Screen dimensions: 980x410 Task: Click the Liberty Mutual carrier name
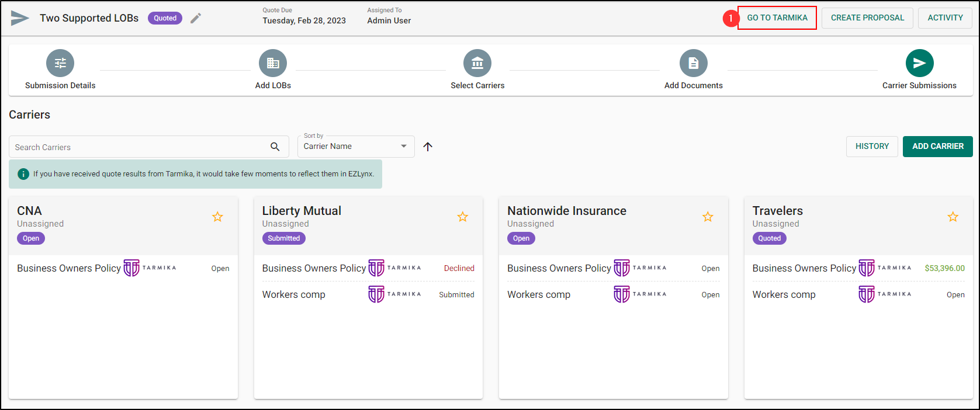click(302, 211)
